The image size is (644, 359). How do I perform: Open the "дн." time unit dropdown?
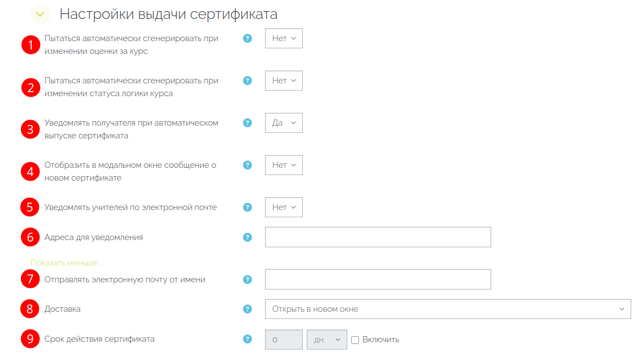[x=327, y=340]
